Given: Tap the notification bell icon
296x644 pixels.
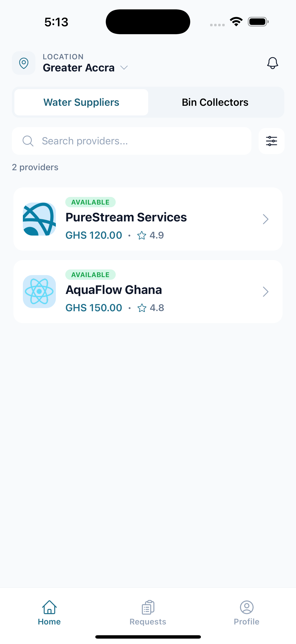Looking at the screenshot, I should pyautogui.click(x=272, y=63).
